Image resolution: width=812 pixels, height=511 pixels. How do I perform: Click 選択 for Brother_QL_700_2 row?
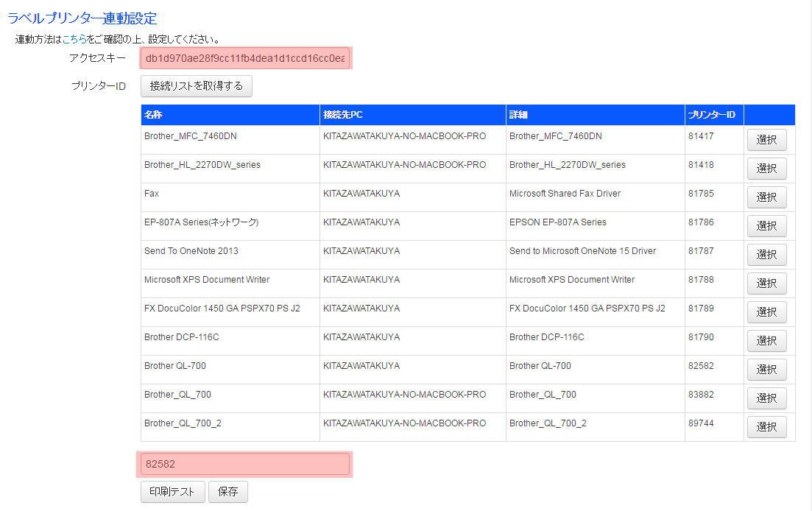[x=766, y=427]
